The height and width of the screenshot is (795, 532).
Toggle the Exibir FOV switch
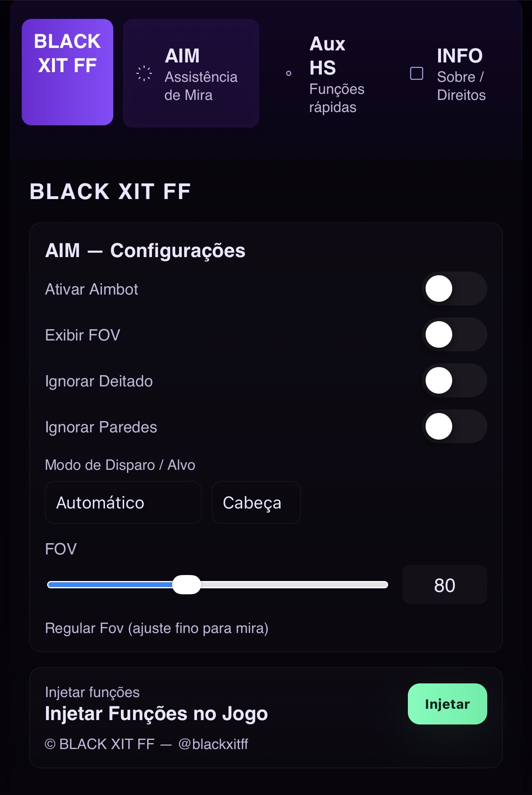point(454,334)
